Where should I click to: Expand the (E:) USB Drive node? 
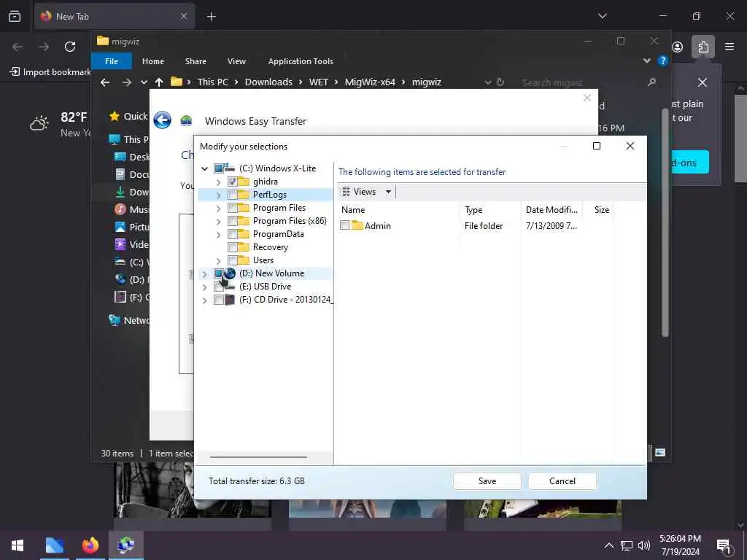click(x=205, y=287)
